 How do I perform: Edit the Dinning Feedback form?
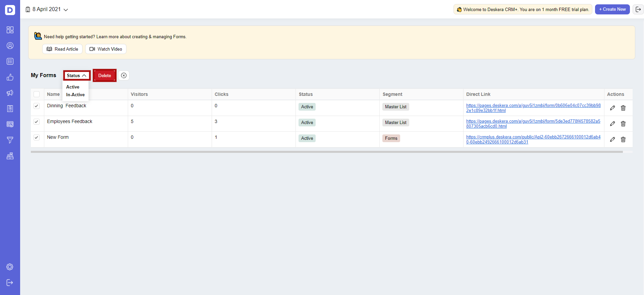point(612,108)
